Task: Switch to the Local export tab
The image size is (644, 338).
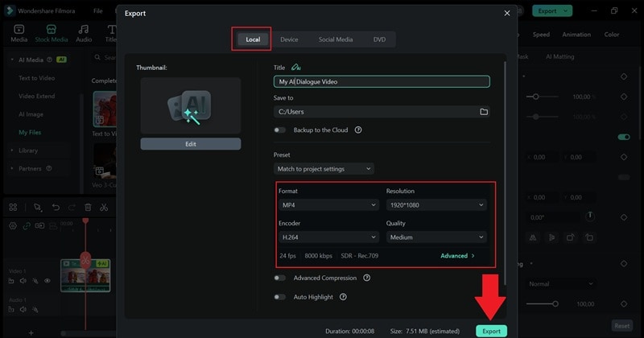Action: click(x=253, y=39)
